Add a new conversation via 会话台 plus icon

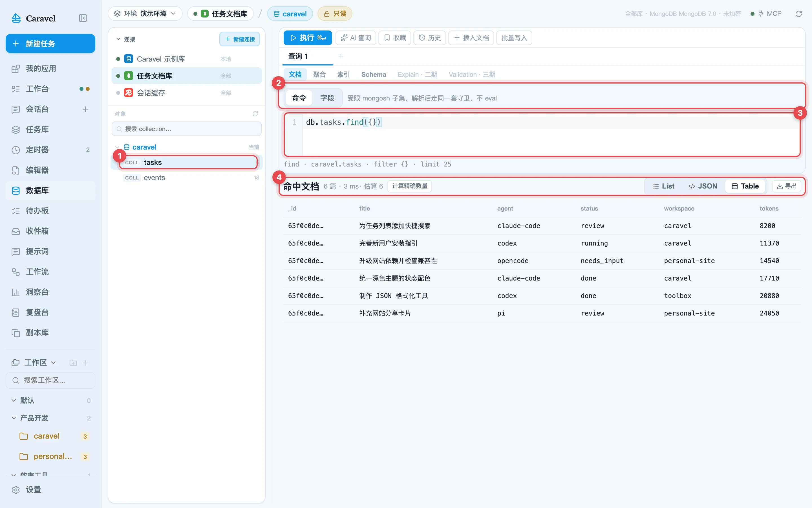point(85,109)
